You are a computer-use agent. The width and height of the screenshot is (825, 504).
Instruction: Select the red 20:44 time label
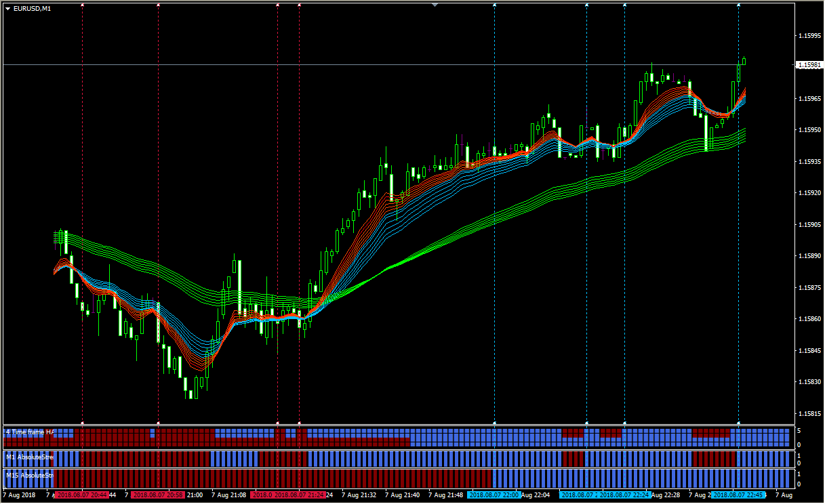[81, 495]
